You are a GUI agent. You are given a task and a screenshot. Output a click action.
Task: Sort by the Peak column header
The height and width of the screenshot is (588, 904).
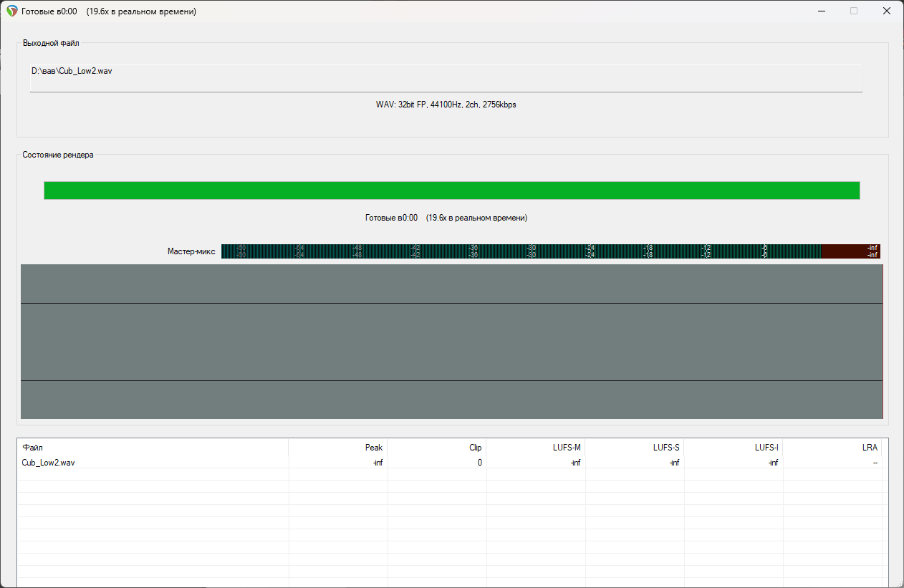338,448
